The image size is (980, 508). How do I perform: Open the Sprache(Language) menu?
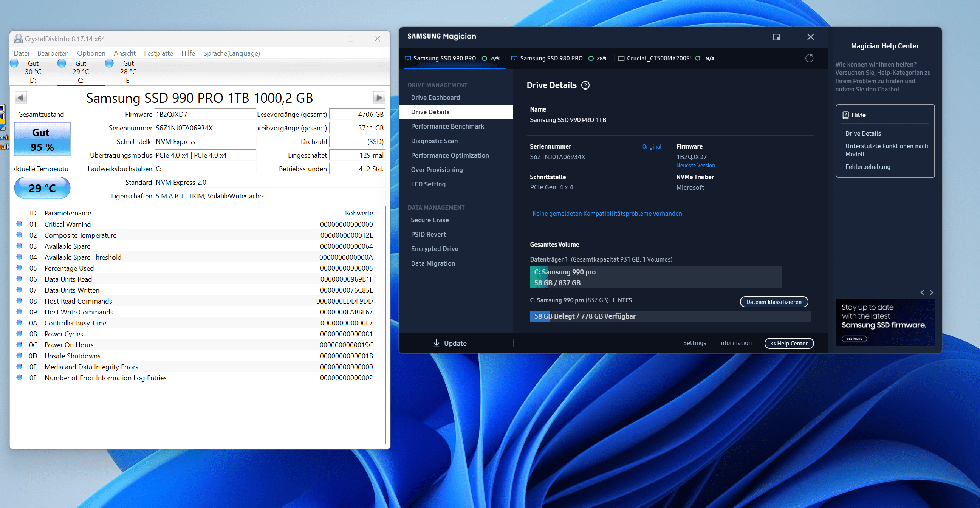[231, 53]
